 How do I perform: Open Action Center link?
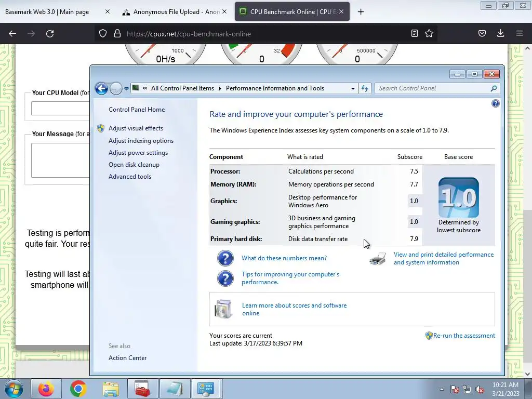(x=128, y=358)
